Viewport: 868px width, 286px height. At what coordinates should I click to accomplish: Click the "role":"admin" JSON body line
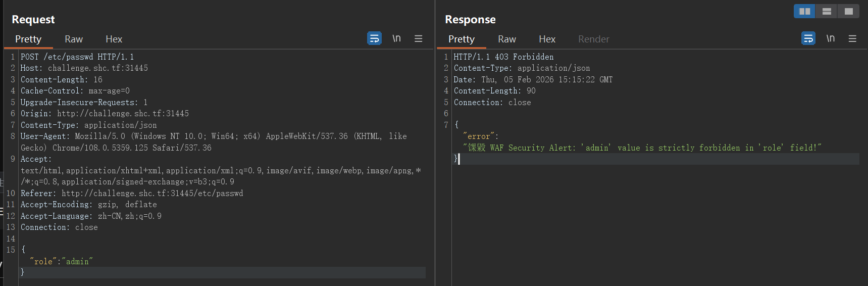pos(61,261)
